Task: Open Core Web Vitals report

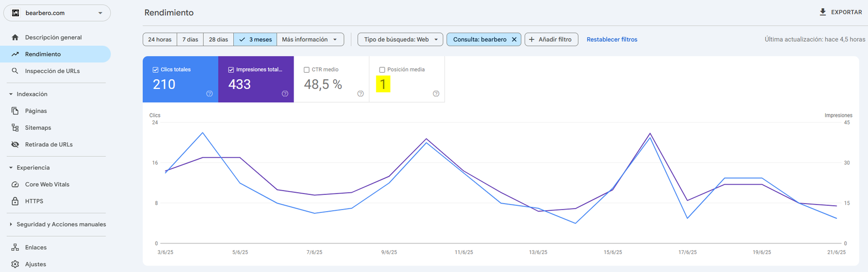Action: point(55,185)
